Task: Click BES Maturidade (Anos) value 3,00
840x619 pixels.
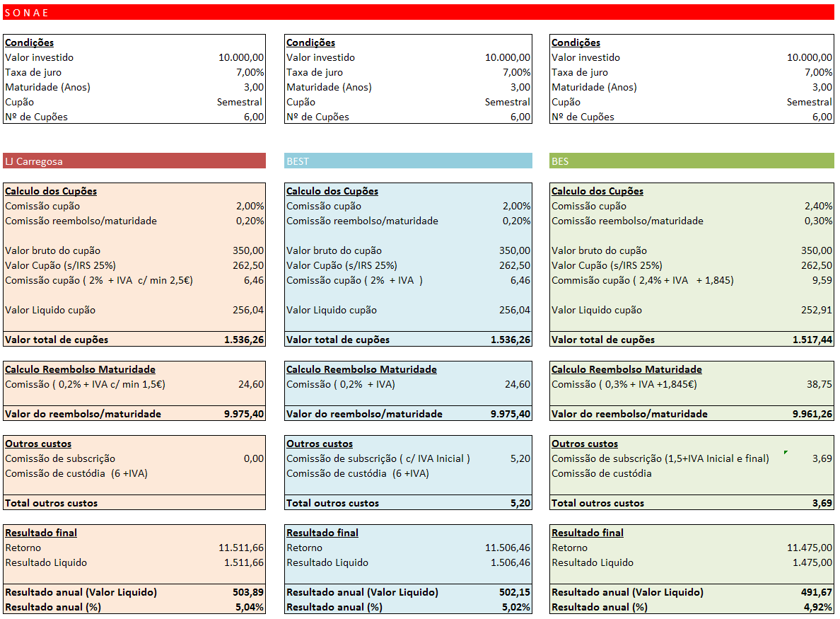Action: (x=822, y=87)
